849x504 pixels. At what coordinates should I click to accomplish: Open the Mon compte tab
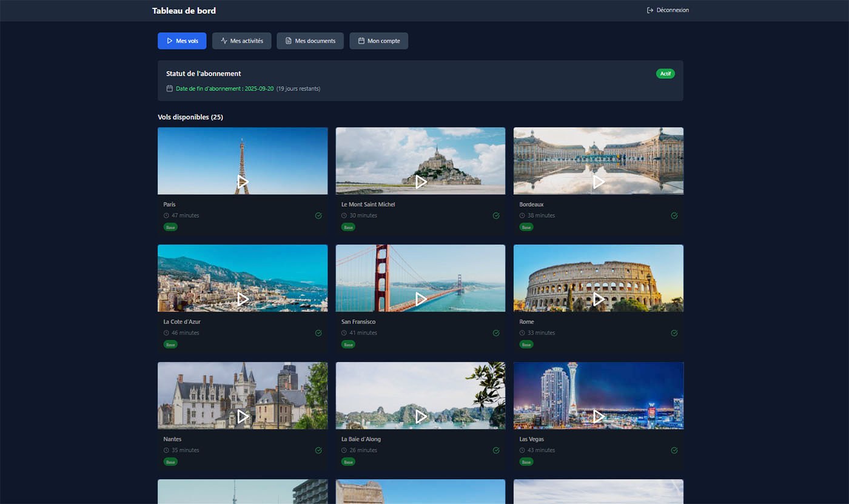378,41
